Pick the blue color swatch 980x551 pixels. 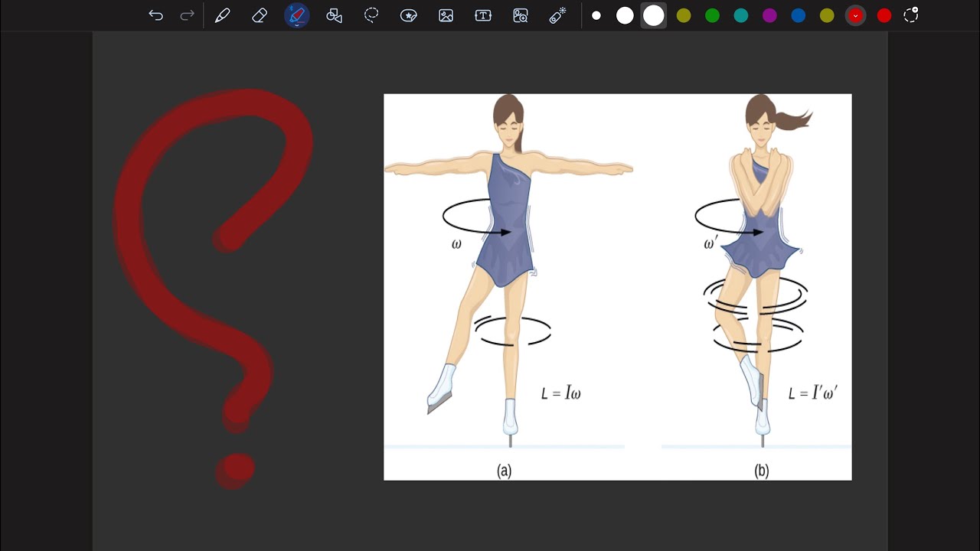pos(799,15)
